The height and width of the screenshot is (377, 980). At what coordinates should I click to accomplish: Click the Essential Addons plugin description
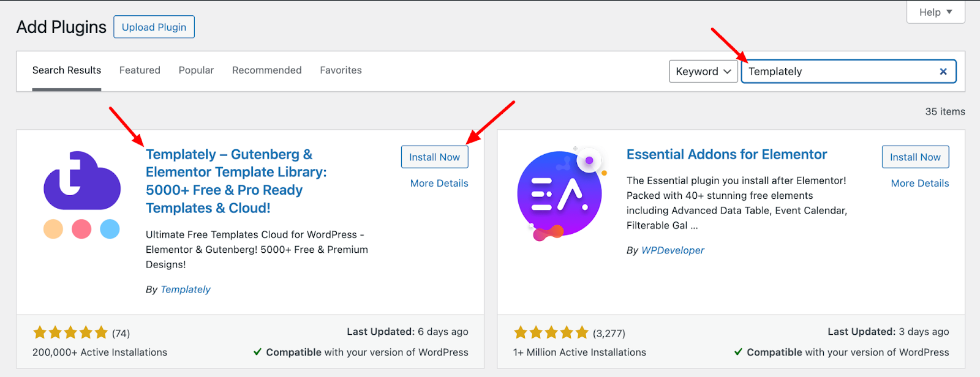(x=737, y=203)
